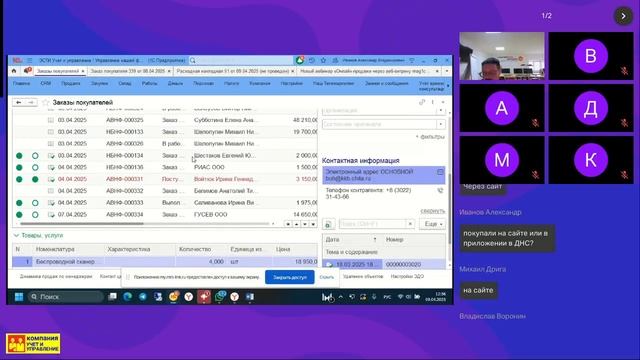Open the more-options arrow at form header right
The width and height of the screenshot is (640, 360).
click(443, 102)
